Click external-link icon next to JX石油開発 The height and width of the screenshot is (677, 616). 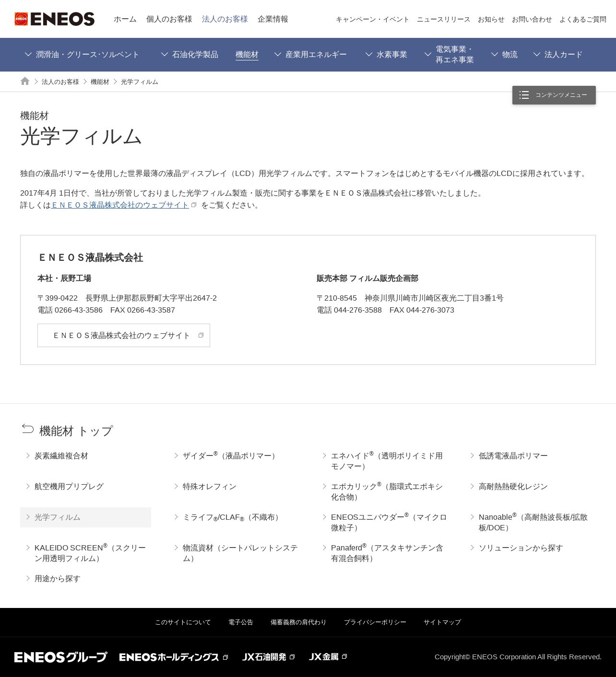coord(292,657)
